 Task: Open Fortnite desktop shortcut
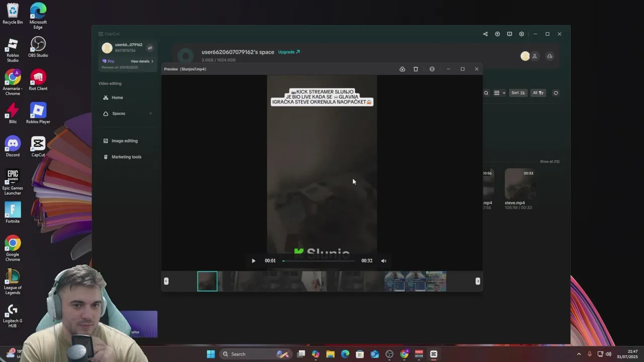[x=13, y=213]
